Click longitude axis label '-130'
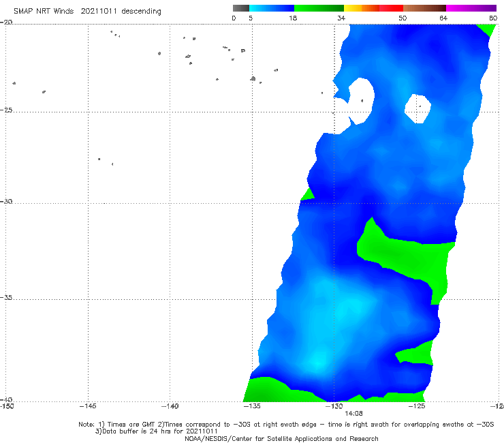Image resolution: width=504 pixels, height=443 pixels. click(x=334, y=406)
